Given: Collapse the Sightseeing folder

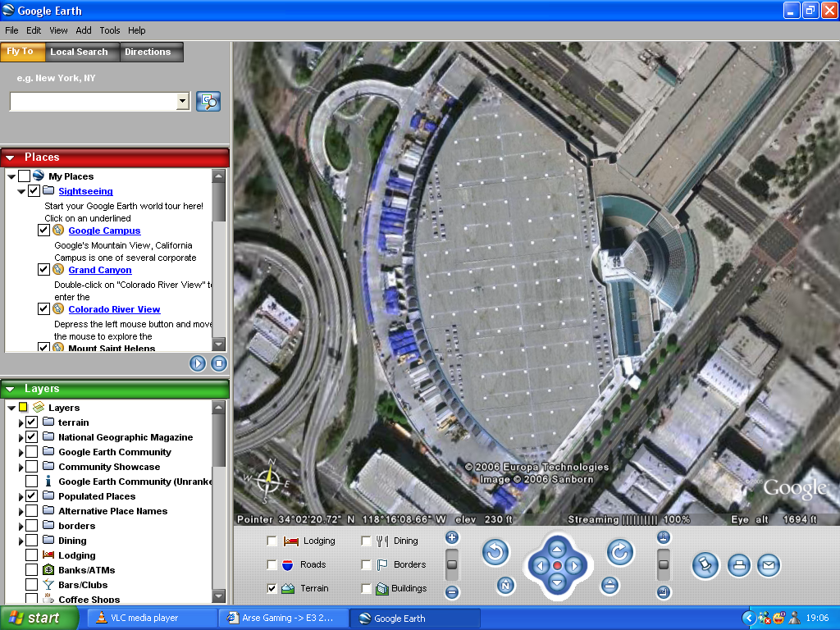Looking at the screenshot, I should click(x=21, y=191).
